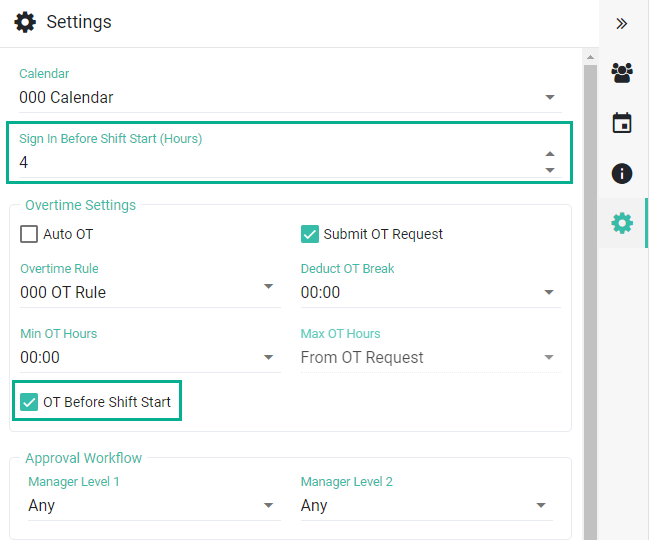
Task: Open the Min OT Hours dropdown
Action: (x=268, y=358)
